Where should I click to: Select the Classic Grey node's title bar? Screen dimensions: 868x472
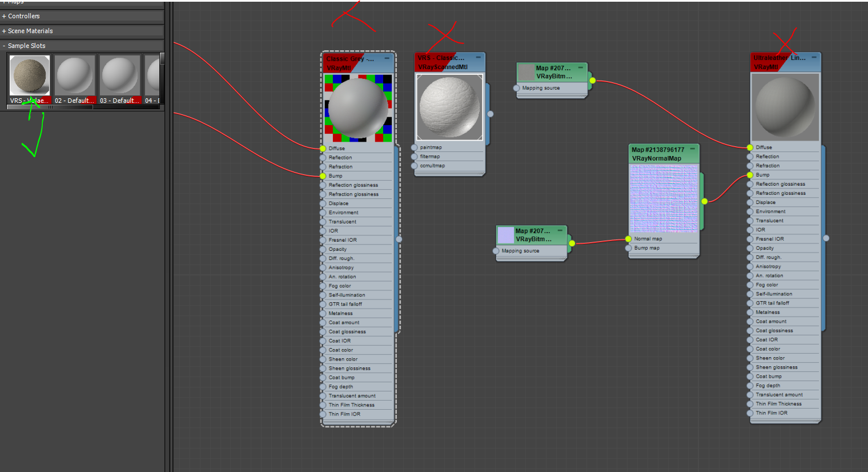[358, 63]
